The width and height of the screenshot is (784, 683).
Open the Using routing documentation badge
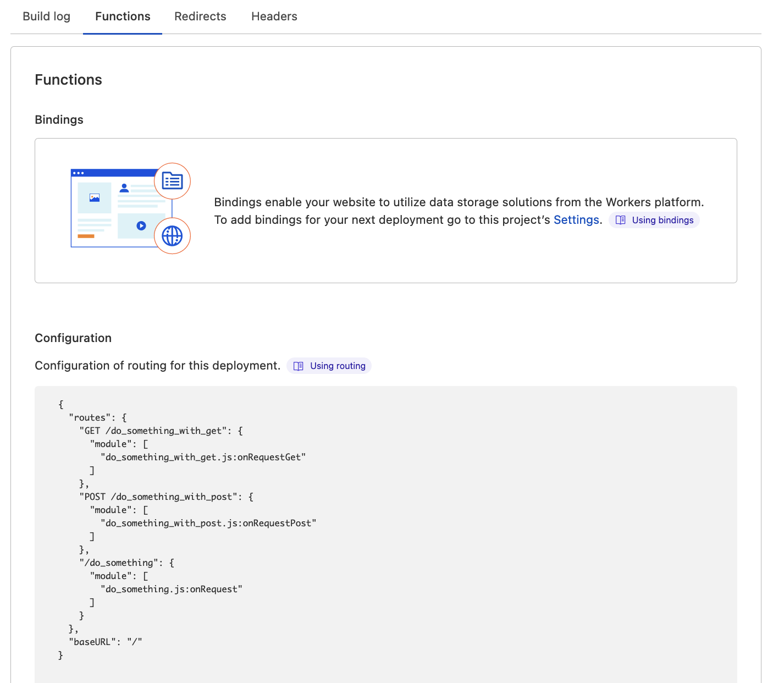pyautogui.click(x=329, y=366)
